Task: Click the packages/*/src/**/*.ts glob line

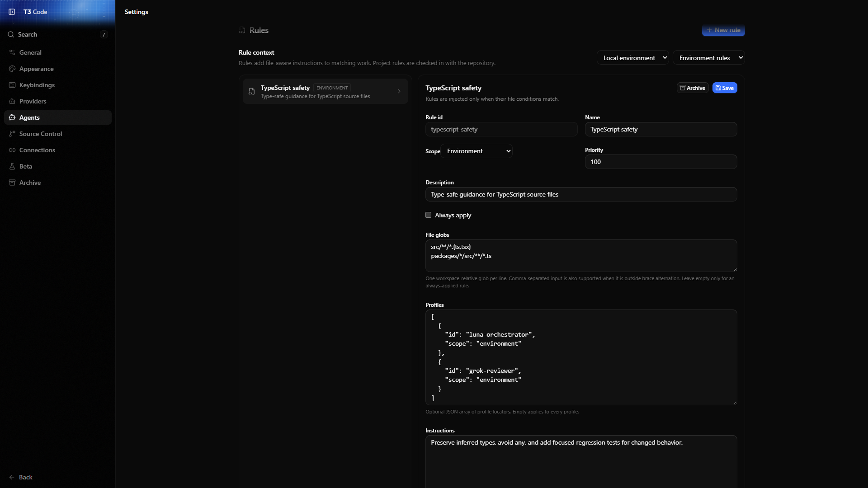Action: coord(461,256)
